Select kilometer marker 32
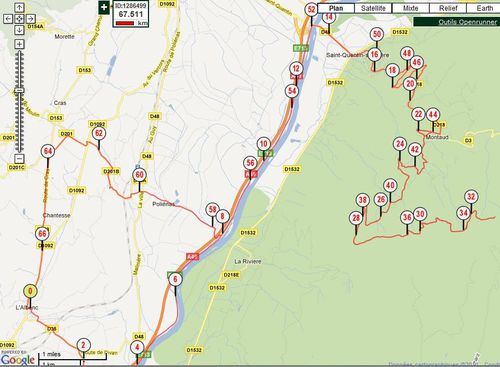This screenshot has height=367, width=500. (x=471, y=196)
